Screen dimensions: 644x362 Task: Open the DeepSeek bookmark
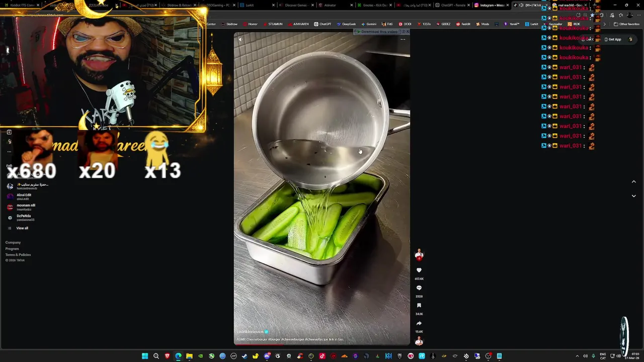346,24
